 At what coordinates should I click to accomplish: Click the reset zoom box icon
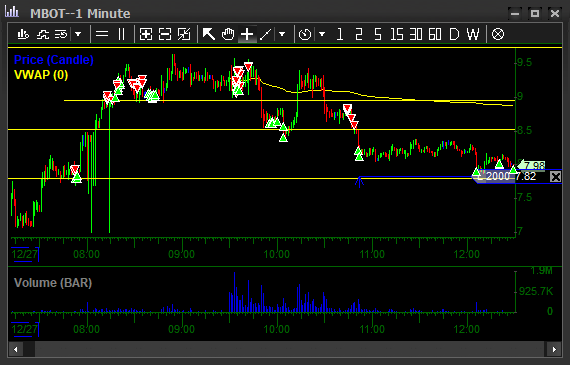[184, 35]
